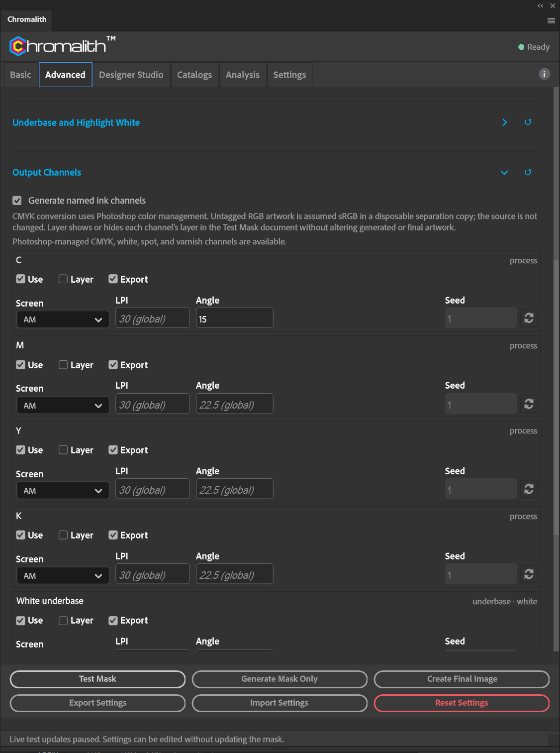
Task: Click the red Reset Settings button
Action: tap(462, 703)
